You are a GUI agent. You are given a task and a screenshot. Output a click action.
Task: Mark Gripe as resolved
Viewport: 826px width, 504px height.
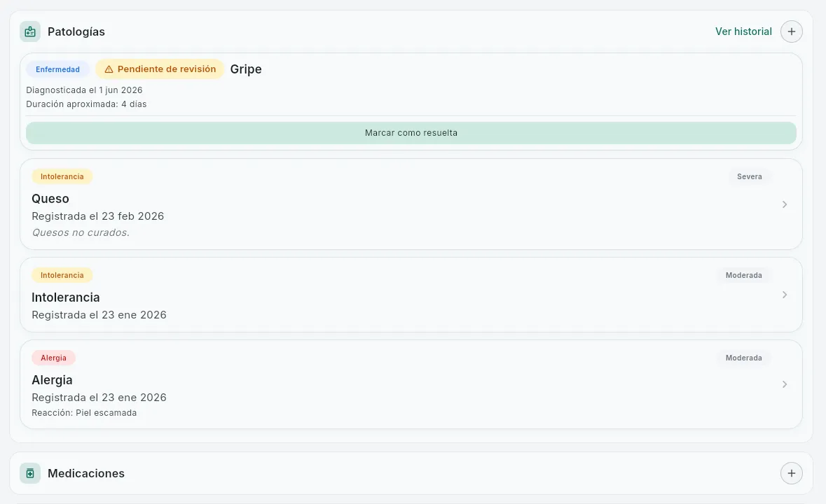pos(411,133)
